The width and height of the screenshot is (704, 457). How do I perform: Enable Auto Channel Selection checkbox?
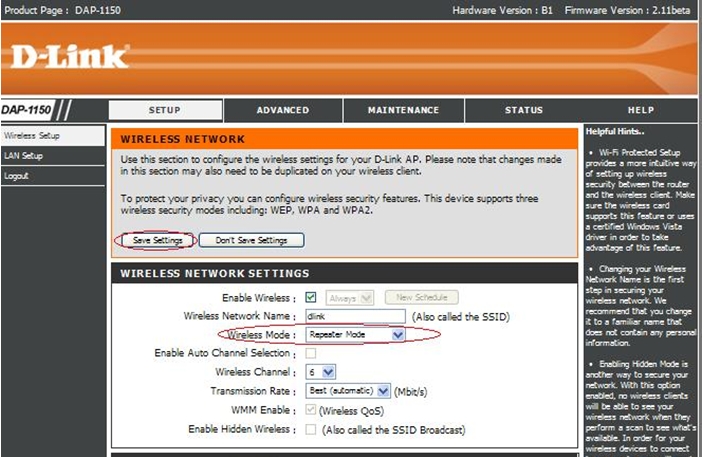pos(311,353)
